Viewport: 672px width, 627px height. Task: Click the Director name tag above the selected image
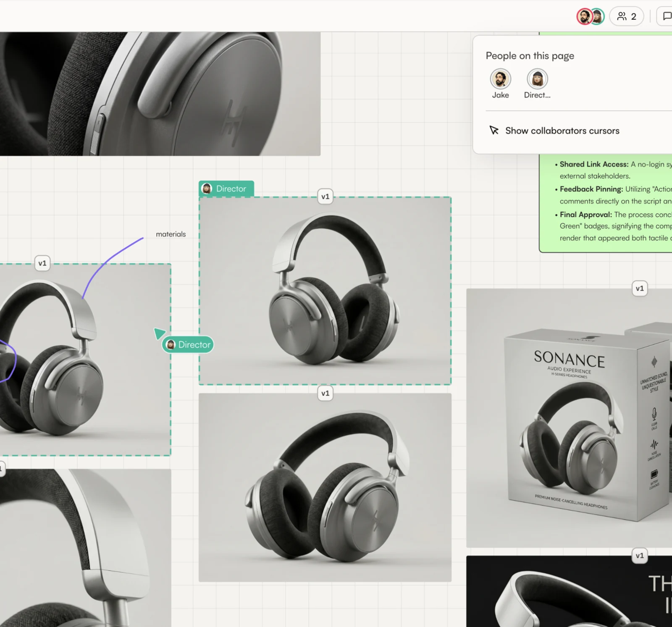pyautogui.click(x=226, y=189)
